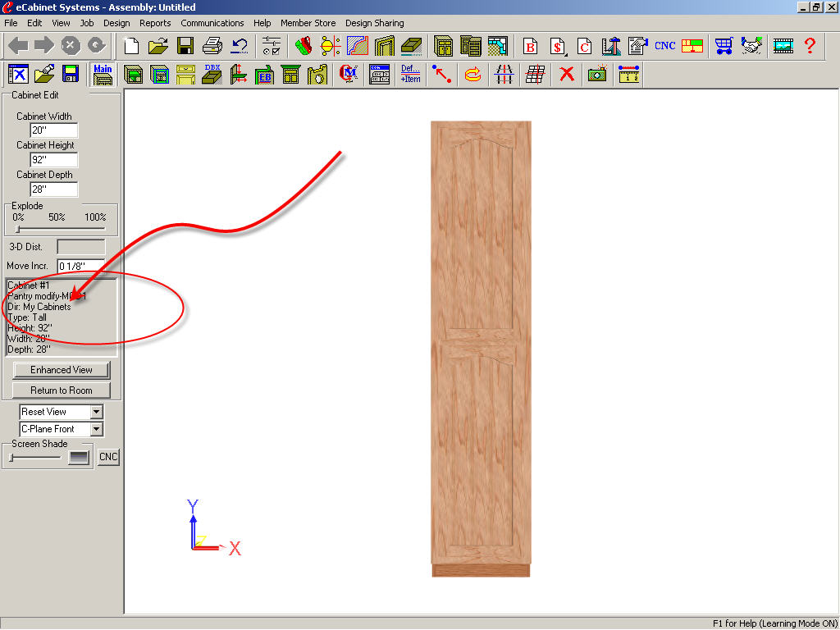Open the dollar sign cost sheet icon
840x630 pixels.
tap(558, 46)
